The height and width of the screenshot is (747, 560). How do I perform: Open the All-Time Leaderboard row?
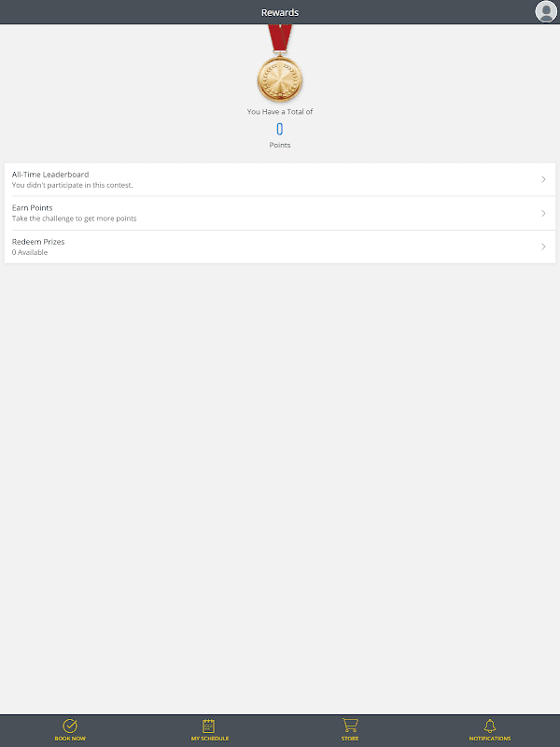point(280,179)
